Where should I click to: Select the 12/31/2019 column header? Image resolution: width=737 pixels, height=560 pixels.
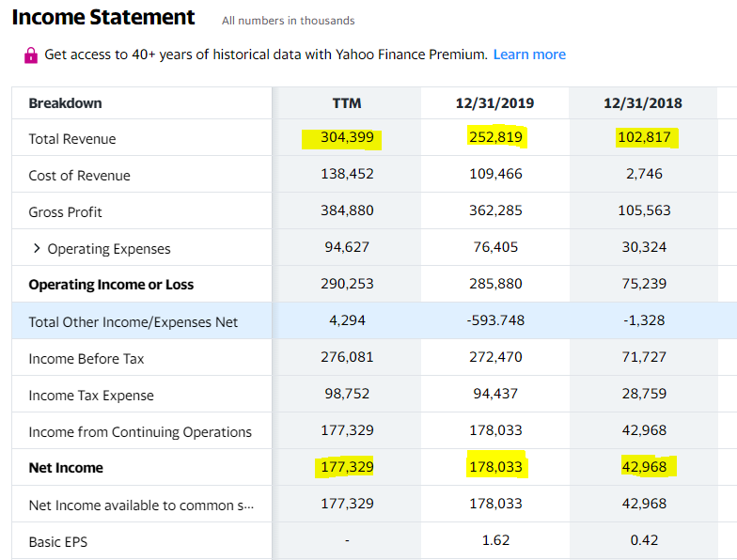tap(494, 102)
